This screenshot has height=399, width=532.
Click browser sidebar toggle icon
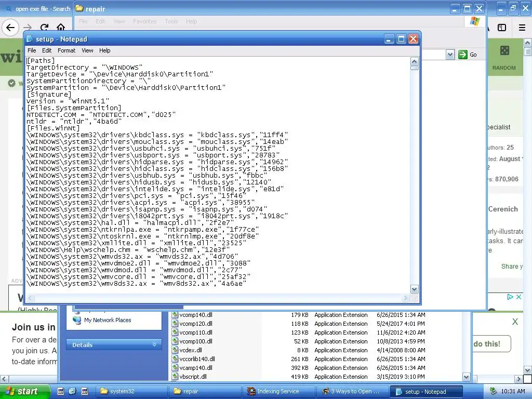[x=502, y=28]
